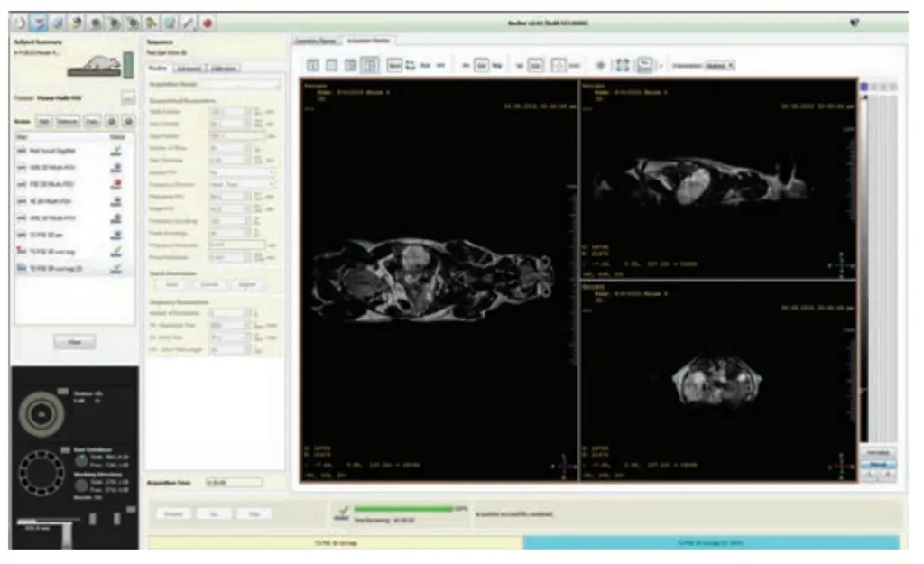Select the highlighted three-pane layout icon
This screenshot has height=564, width=924.
coord(369,65)
